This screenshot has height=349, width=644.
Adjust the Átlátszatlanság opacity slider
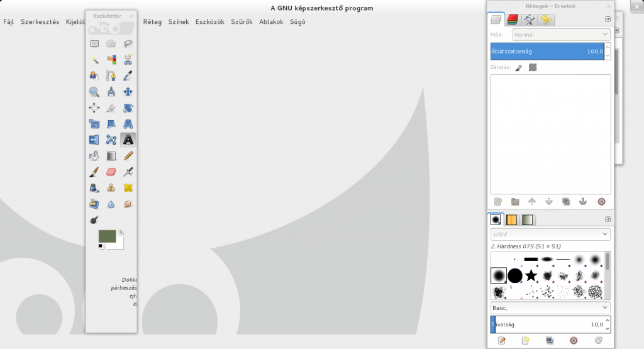tap(548, 52)
